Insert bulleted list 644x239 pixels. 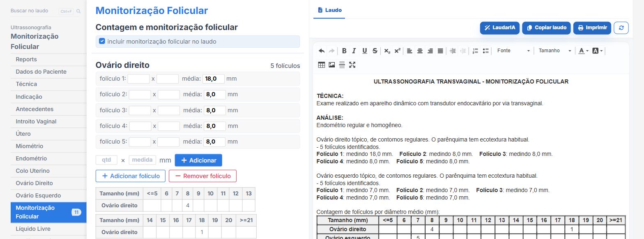[485, 51]
